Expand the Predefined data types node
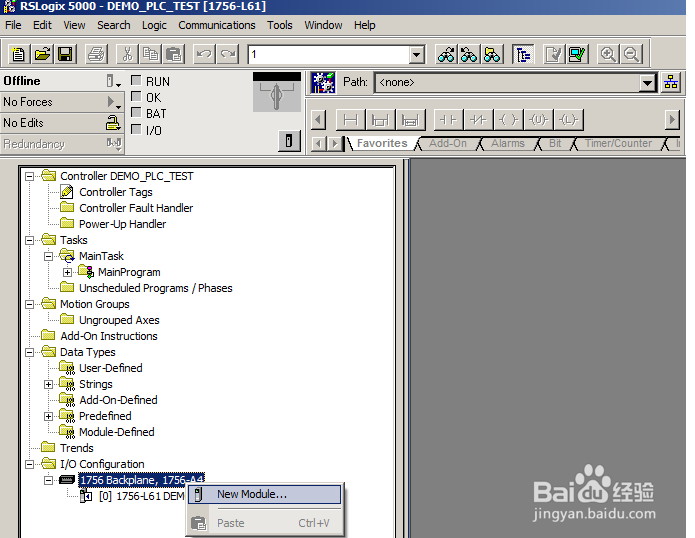Screen dimensions: 695x538 (48, 416)
